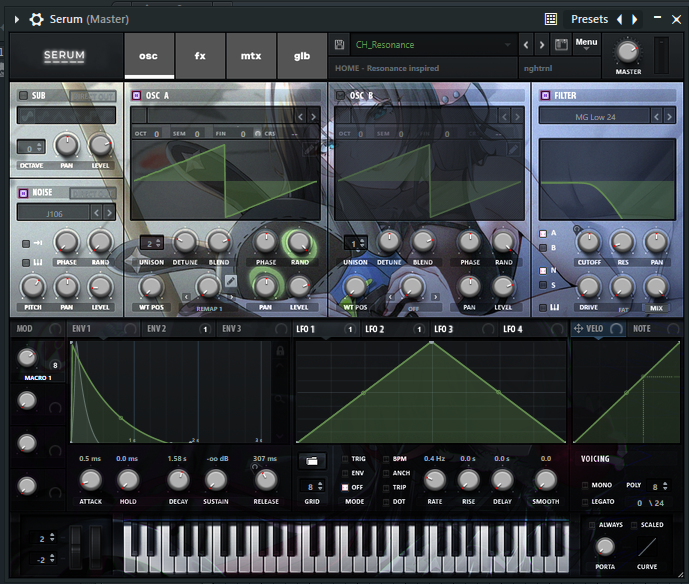Click the save preset floppy icon
Image resolution: width=689 pixels, height=584 pixels.
[x=339, y=44]
